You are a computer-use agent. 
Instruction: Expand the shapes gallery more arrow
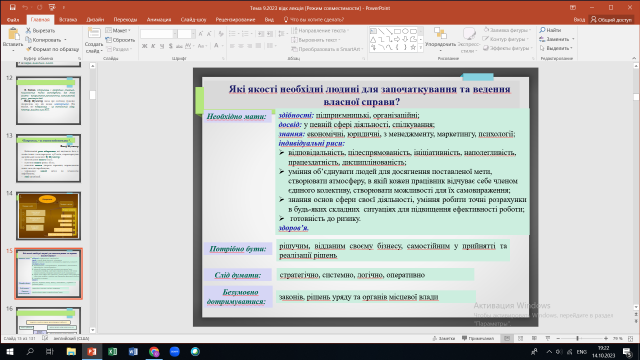pyautogui.click(x=421, y=48)
